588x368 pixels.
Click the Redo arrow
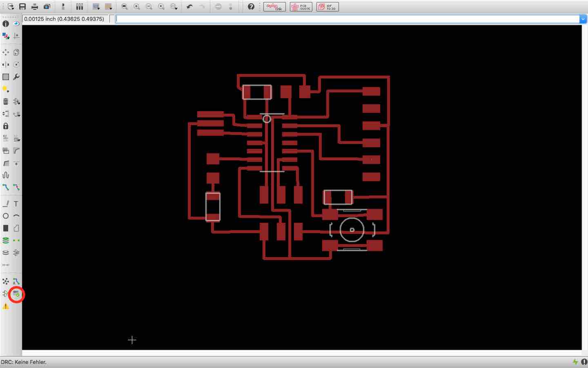(x=202, y=7)
